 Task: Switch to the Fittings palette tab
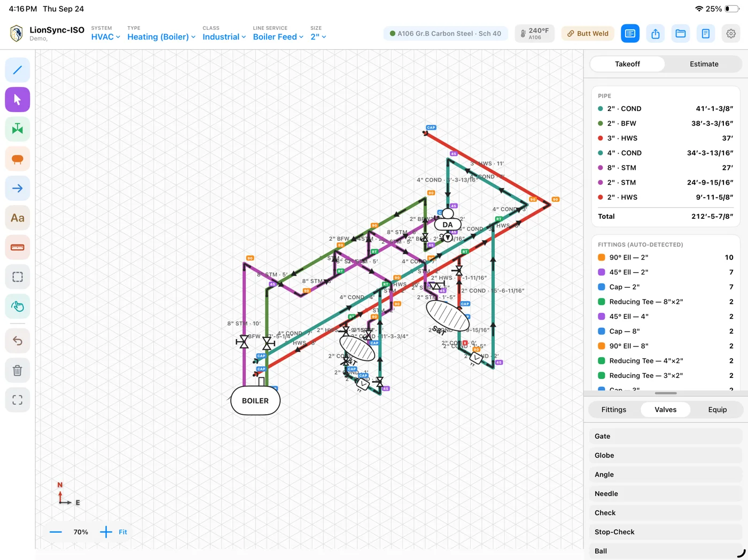[x=613, y=409]
